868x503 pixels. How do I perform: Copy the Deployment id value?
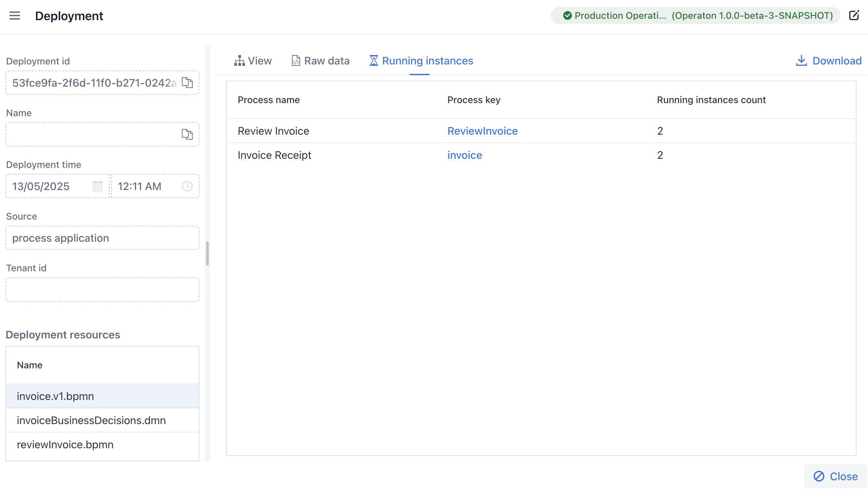coord(187,83)
